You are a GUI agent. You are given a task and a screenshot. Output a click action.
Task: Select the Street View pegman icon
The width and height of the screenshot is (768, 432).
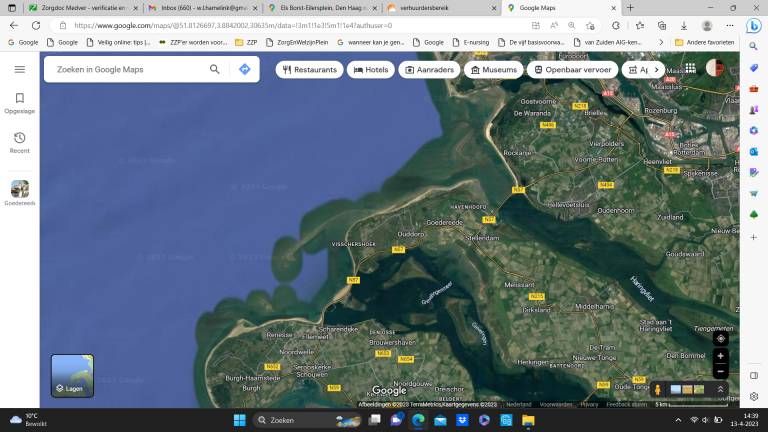(658, 389)
